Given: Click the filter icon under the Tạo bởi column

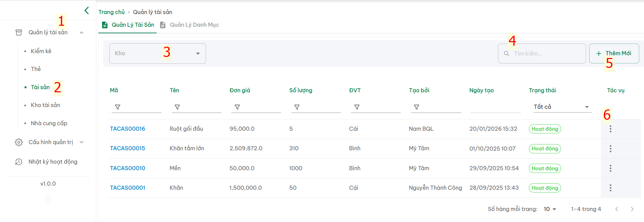Looking at the screenshot, I should coord(416,107).
